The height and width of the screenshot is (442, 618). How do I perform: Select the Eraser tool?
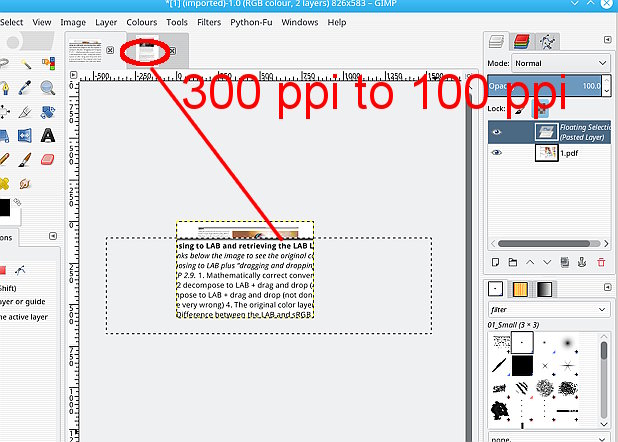pos(47,160)
